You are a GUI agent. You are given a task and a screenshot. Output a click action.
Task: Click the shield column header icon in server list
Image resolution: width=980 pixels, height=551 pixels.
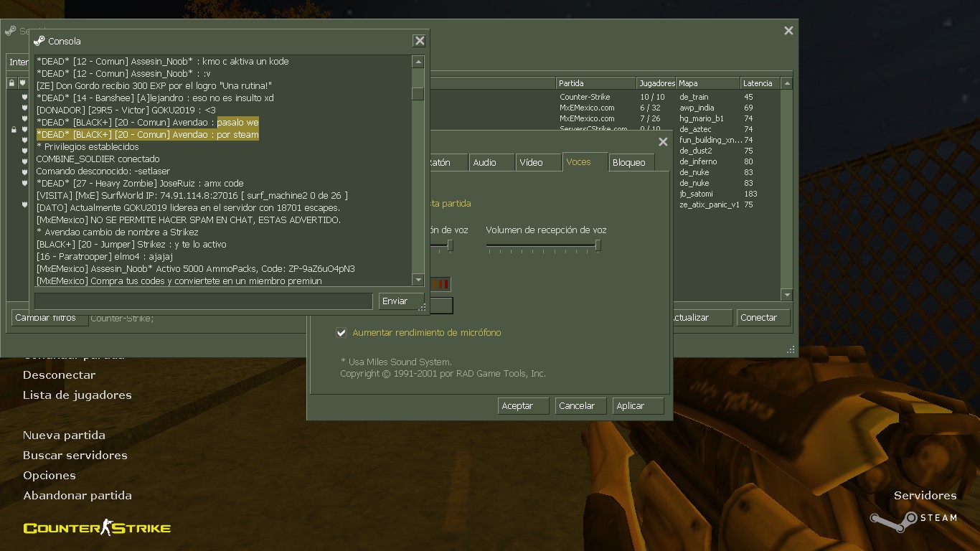23,83
